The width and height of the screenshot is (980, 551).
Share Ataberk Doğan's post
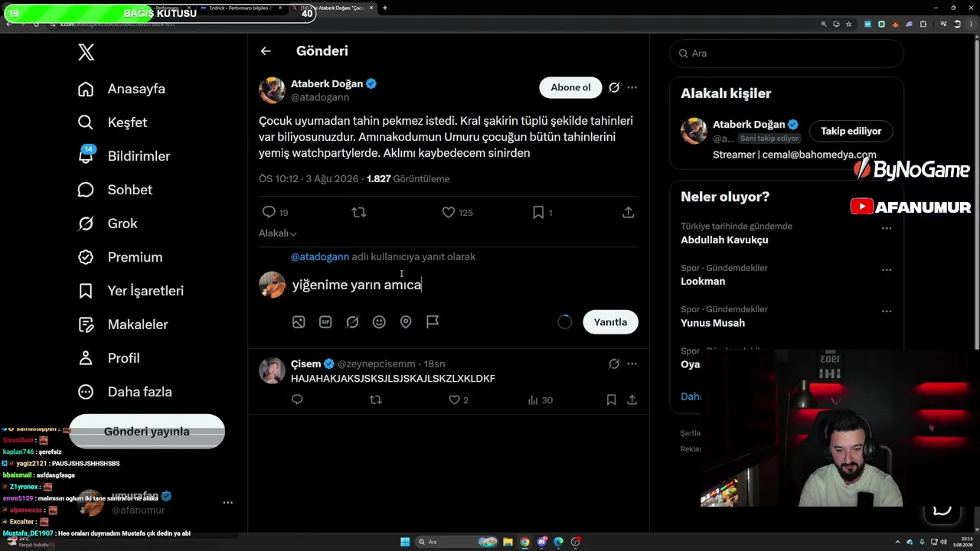tap(629, 212)
